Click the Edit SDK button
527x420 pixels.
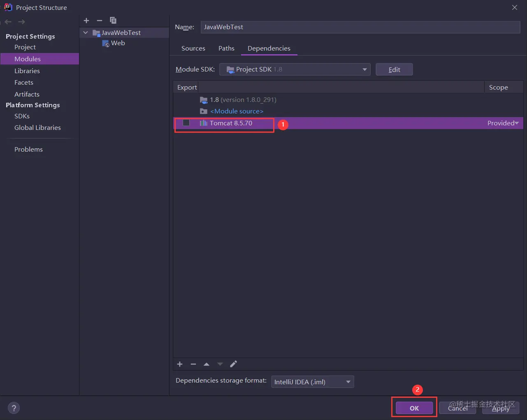tap(394, 69)
